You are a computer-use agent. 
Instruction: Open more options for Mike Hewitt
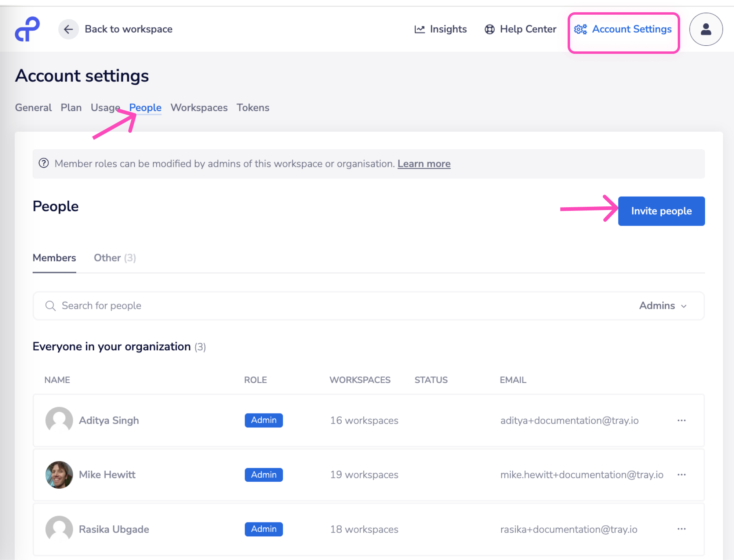[x=681, y=474]
